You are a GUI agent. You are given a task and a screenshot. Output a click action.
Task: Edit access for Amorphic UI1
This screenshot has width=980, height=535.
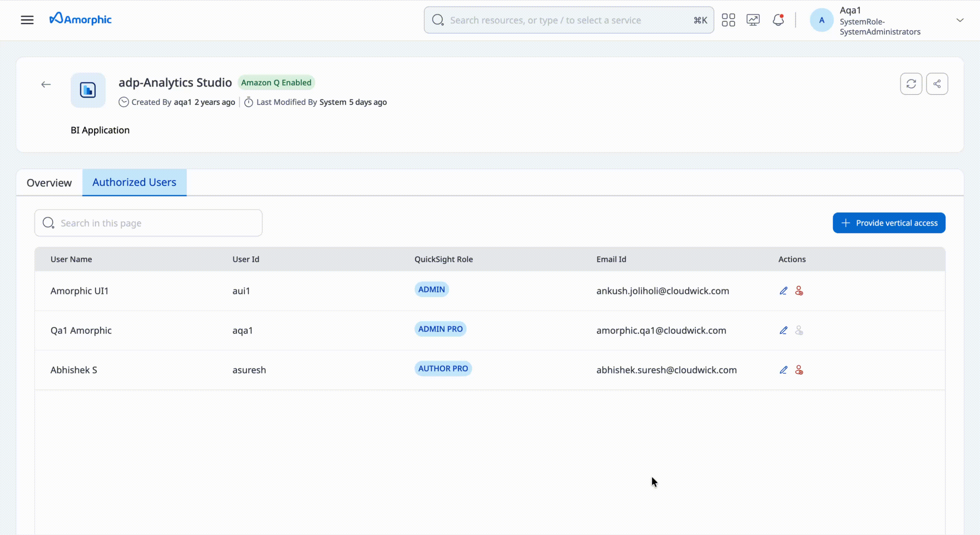pyautogui.click(x=783, y=291)
